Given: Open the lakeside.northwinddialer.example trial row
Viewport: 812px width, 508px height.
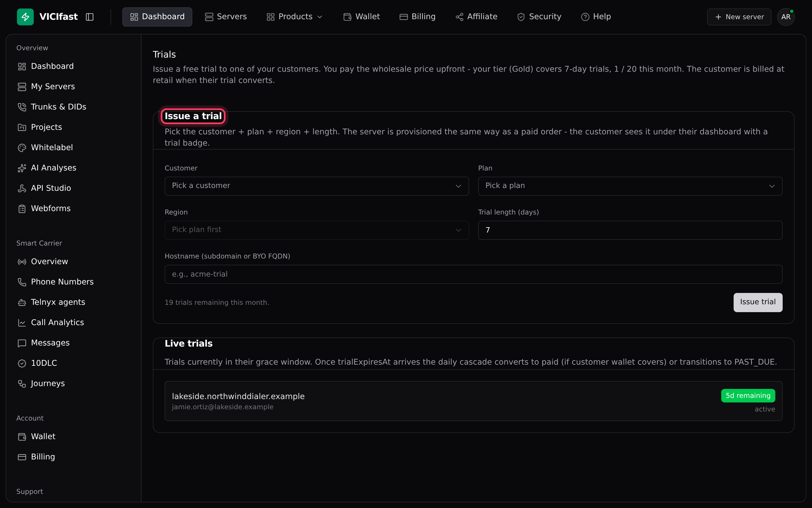Looking at the screenshot, I should [473, 401].
